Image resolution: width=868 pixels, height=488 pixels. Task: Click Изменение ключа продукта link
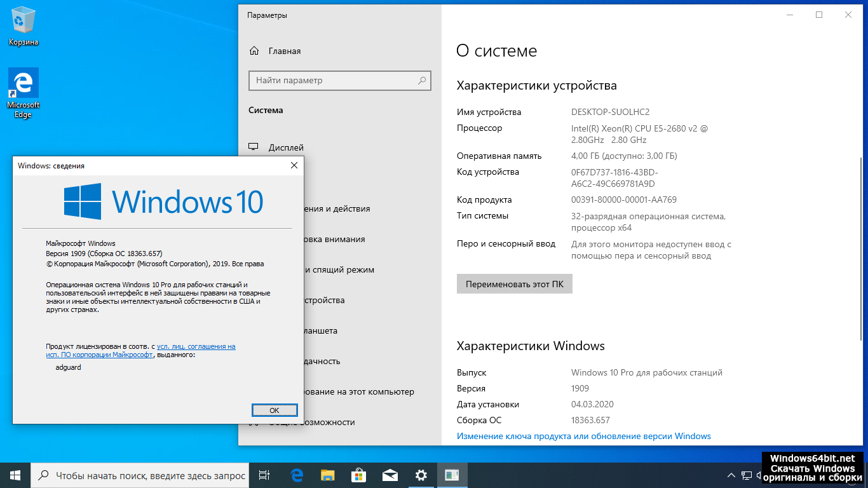(583, 436)
